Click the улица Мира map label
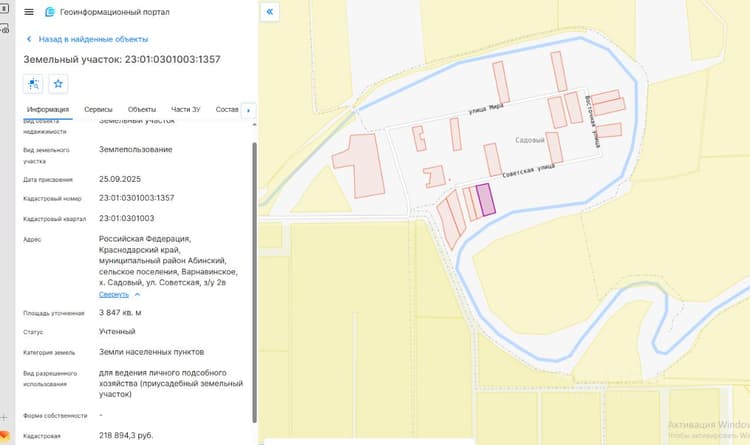 [486, 110]
